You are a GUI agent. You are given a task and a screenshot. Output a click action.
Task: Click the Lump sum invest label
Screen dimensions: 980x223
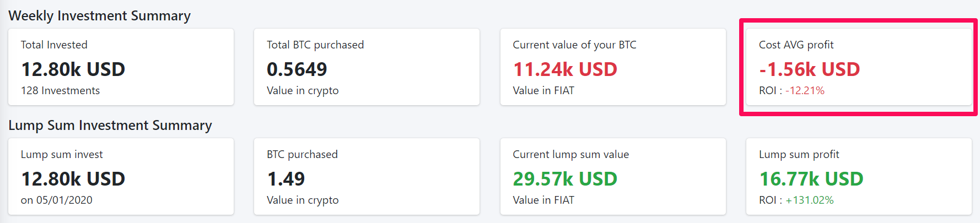coord(62,154)
